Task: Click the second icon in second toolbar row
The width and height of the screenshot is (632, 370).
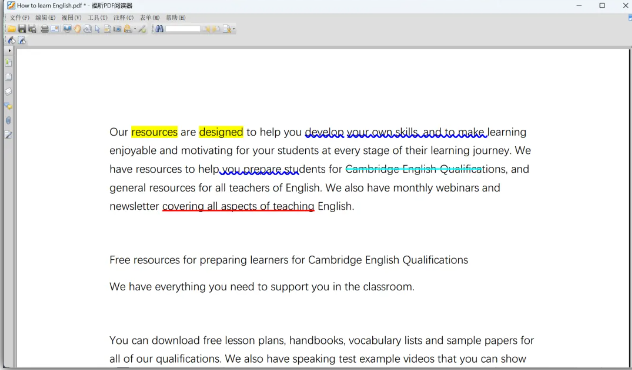Action: click(x=22, y=40)
